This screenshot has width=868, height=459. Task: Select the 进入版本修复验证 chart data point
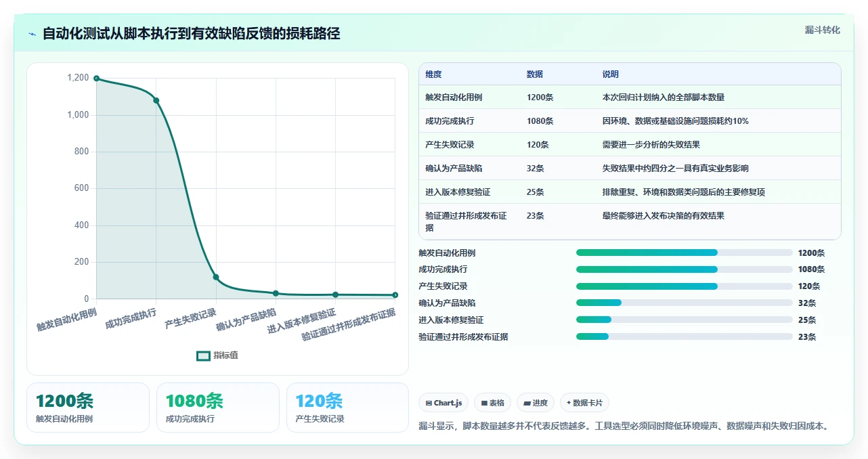click(x=335, y=294)
